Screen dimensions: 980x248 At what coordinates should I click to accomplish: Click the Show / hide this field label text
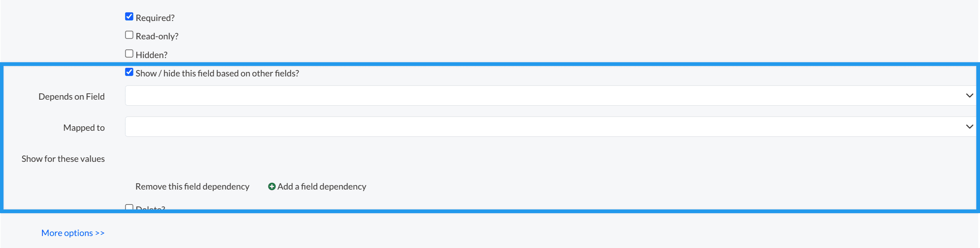point(217,73)
